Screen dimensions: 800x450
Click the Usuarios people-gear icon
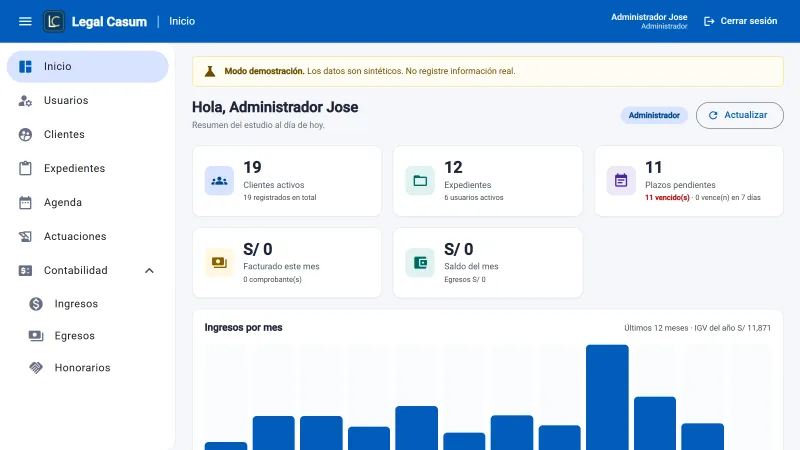click(x=25, y=101)
